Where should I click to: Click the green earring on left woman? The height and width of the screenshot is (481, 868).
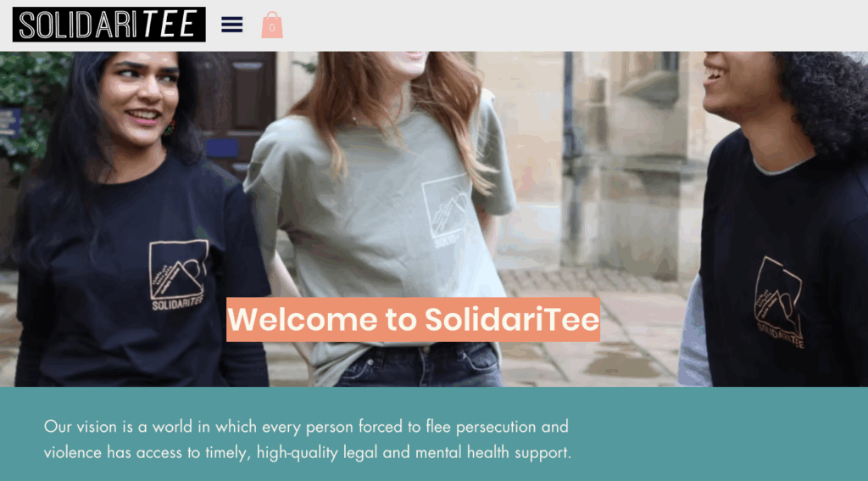[169, 128]
